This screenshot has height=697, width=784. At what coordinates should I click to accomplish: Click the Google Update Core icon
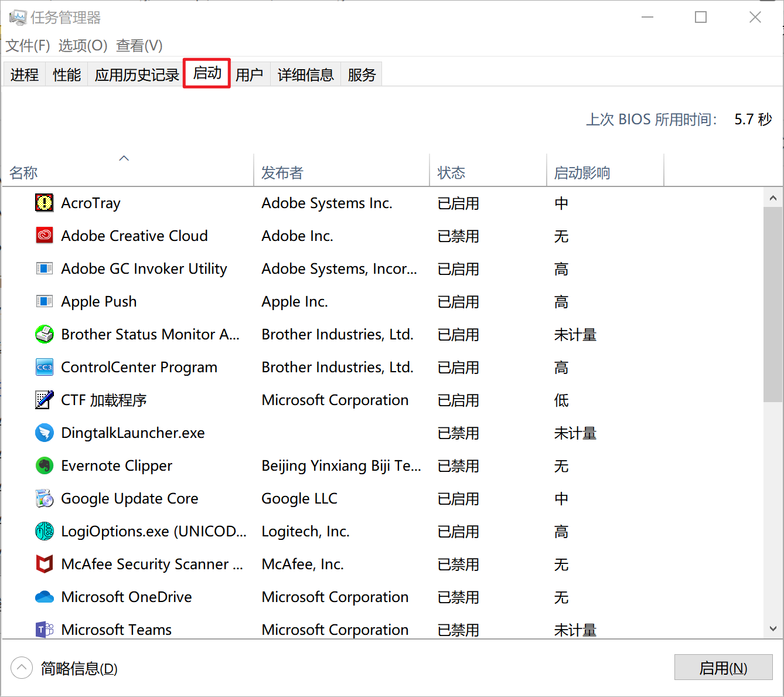(45, 498)
